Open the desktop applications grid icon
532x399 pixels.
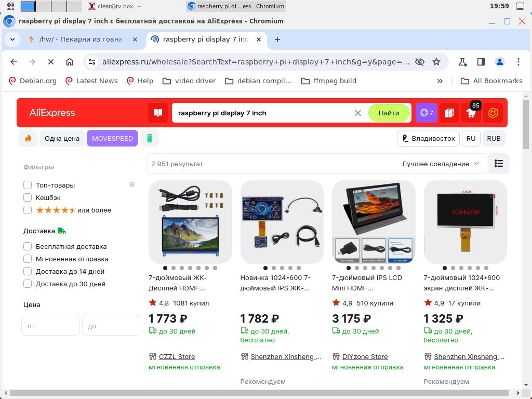(x=10, y=6)
